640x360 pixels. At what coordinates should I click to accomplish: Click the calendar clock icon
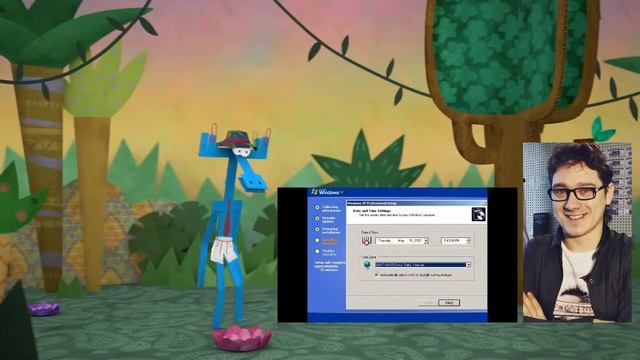click(367, 241)
